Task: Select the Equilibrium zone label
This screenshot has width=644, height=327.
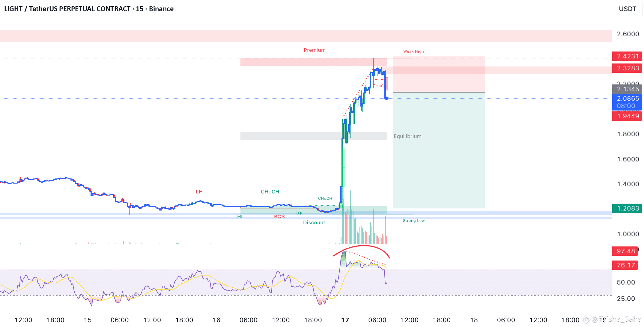Action: [407, 137]
